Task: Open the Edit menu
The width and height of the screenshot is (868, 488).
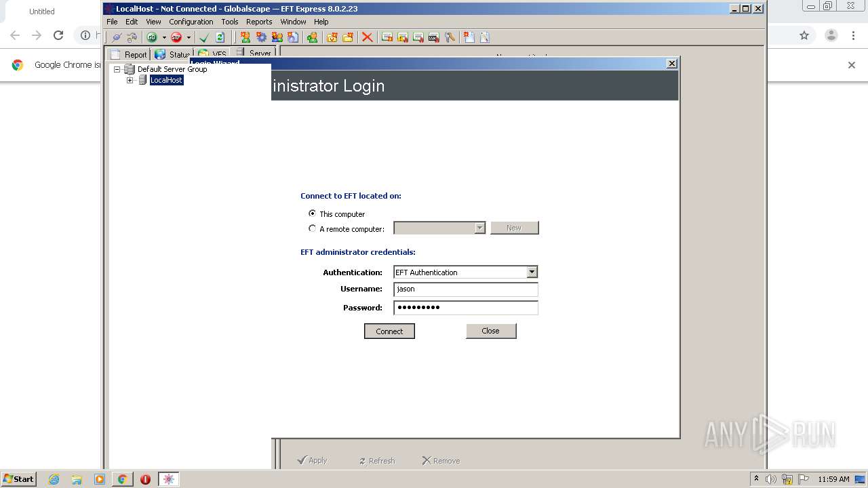Action: pos(132,22)
